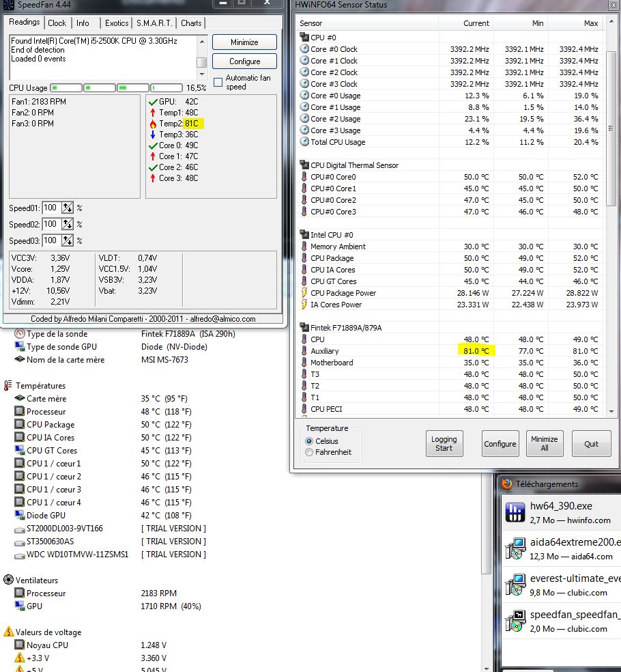This screenshot has height=672, width=621.
Task: Open the Exotics tab in SpeedFan
Action: 117,23
